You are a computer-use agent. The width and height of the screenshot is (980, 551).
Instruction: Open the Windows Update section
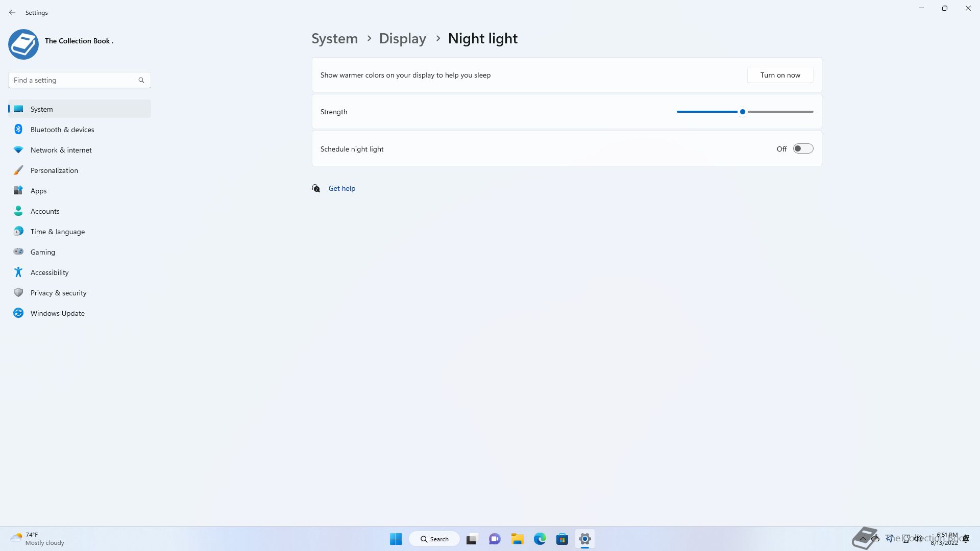click(57, 313)
